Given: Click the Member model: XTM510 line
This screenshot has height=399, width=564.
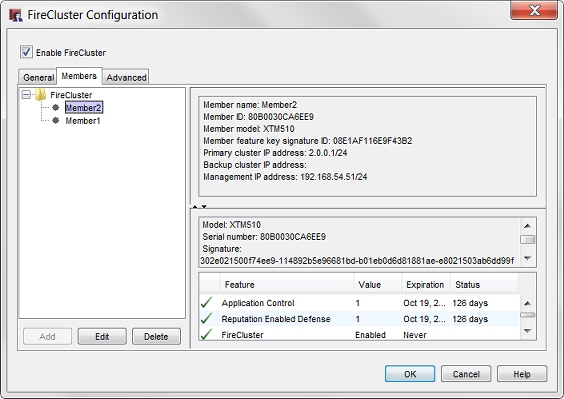Looking at the screenshot, I should click(x=249, y=129).
